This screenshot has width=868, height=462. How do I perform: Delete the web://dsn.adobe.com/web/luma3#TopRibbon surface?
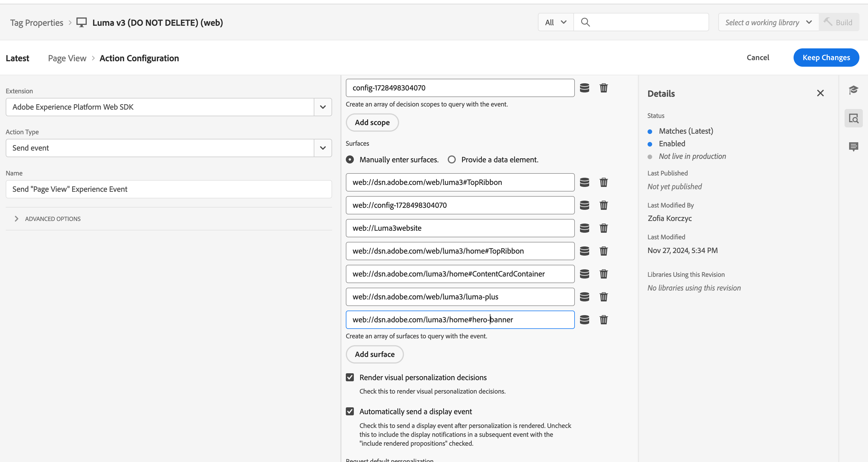pos(603,182)
